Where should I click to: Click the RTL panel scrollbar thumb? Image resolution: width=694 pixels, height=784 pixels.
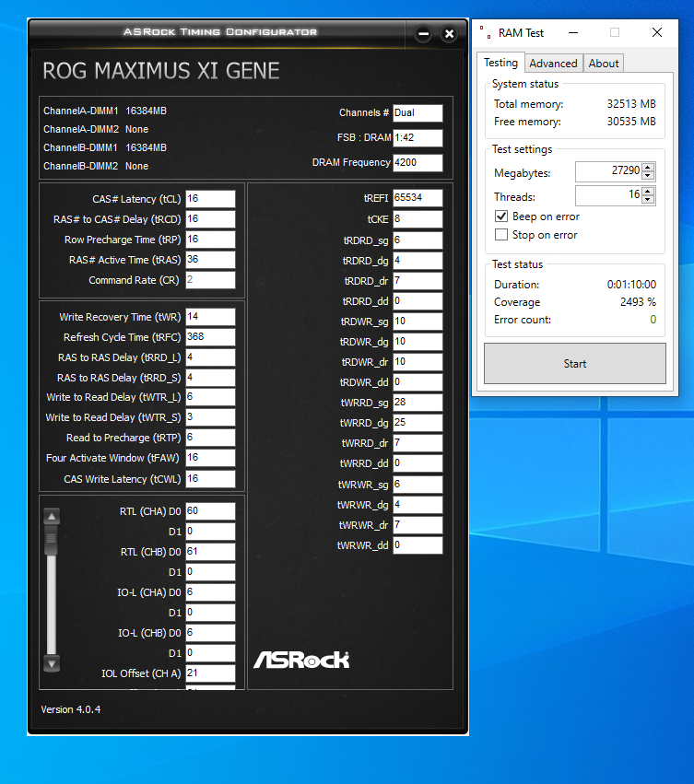pyautogui.click(x=51, y=542)
